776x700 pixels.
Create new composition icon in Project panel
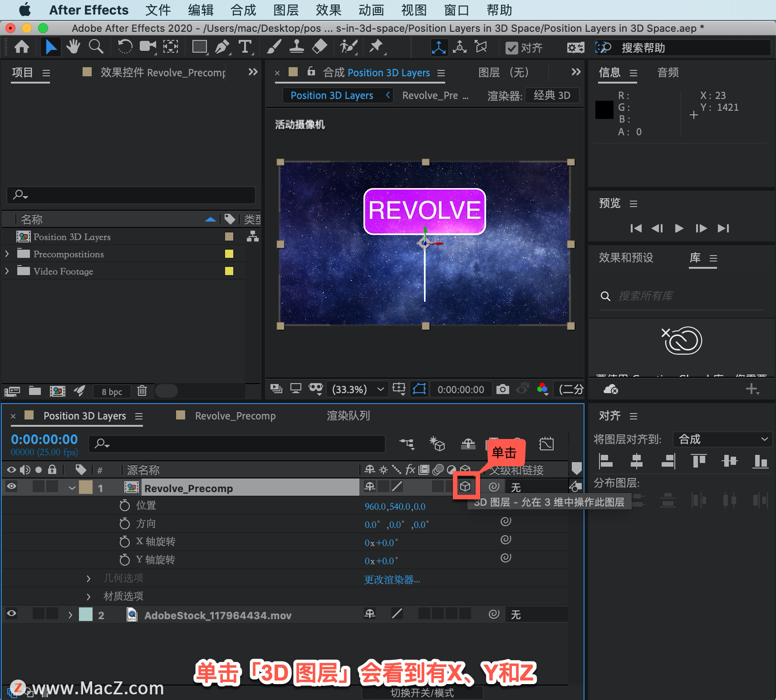[x=58, y=390]
